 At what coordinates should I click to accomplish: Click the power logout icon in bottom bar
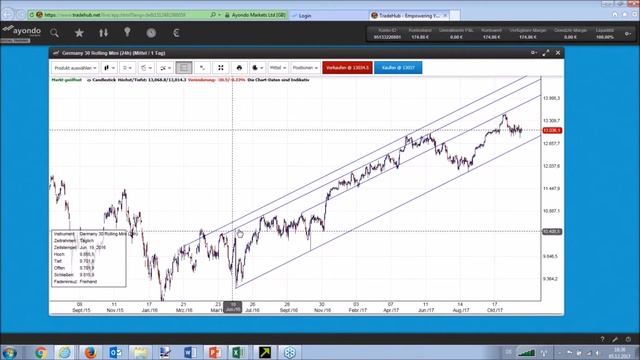[x=628, y=339]
